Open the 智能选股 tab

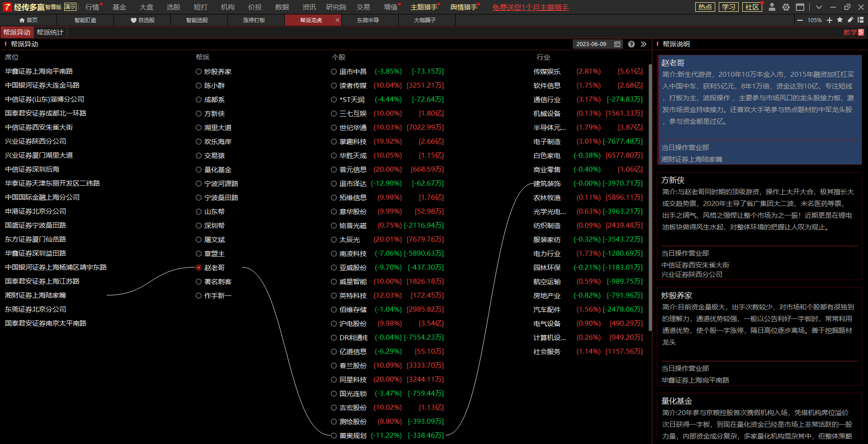[x=197, y=20]
